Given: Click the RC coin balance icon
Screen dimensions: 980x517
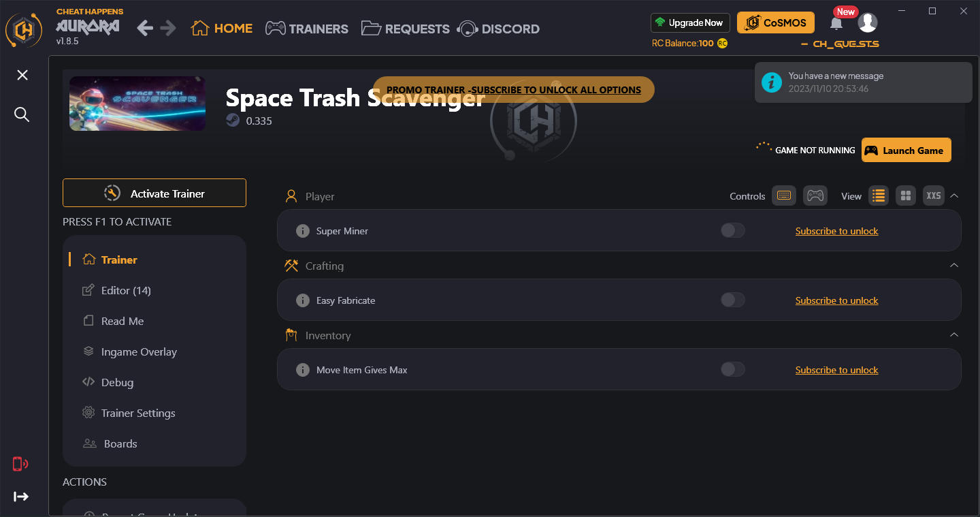Looking at the screenshot, I should point(722,43).
